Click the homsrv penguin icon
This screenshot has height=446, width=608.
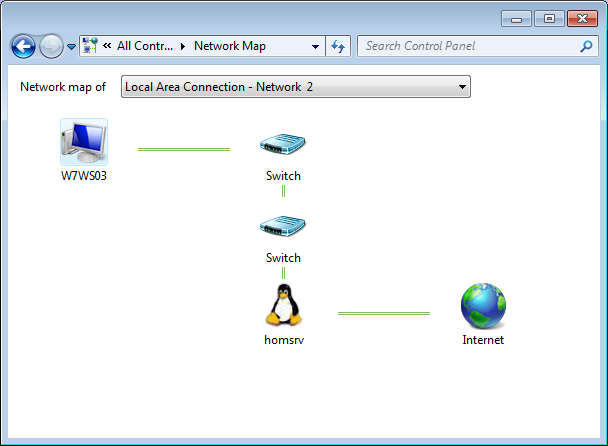coord(283,305)
